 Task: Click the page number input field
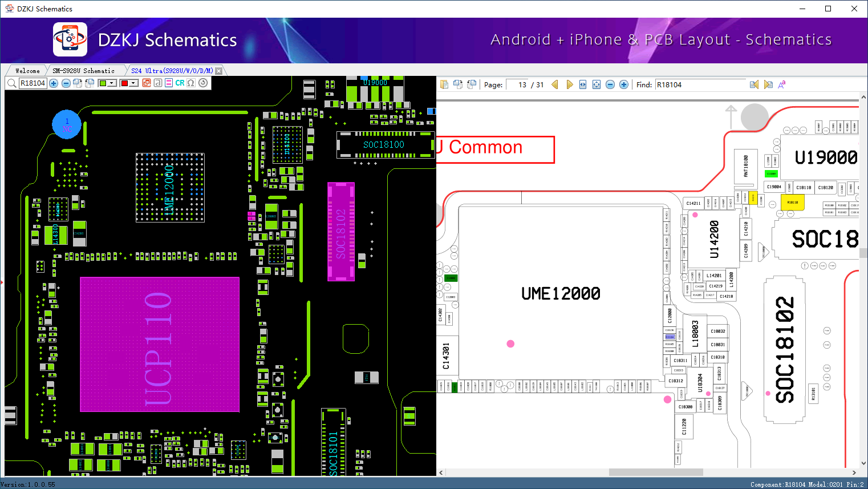(517, 85)
